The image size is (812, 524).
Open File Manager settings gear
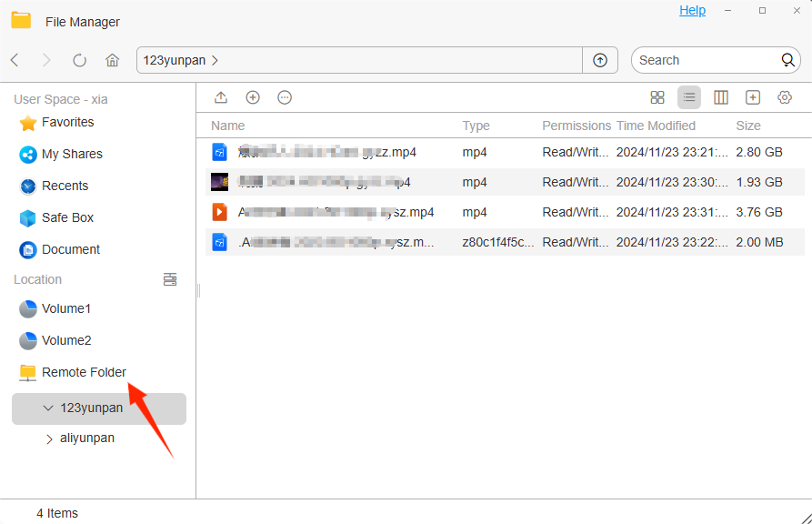(785, 97)
